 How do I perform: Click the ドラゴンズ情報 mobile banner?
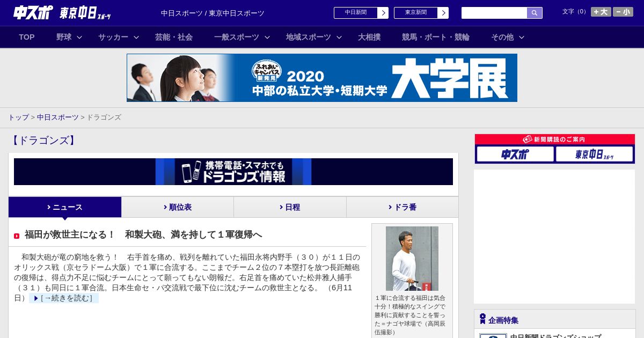click(233, 172)
